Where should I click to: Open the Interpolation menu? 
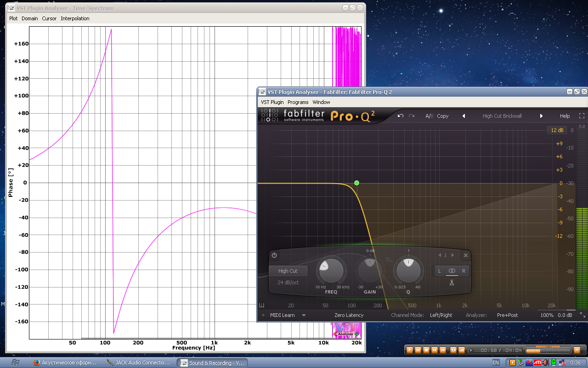75,18
